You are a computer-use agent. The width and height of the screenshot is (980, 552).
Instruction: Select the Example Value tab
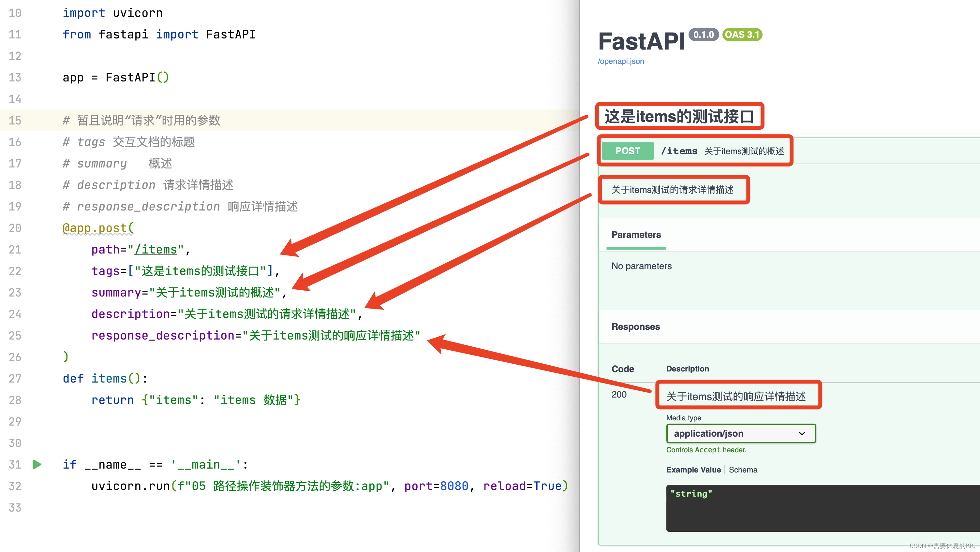[693, 470]
